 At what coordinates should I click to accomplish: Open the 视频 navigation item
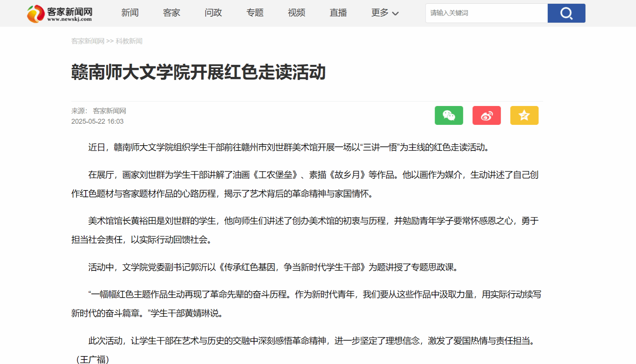click(x=296, y=13)
